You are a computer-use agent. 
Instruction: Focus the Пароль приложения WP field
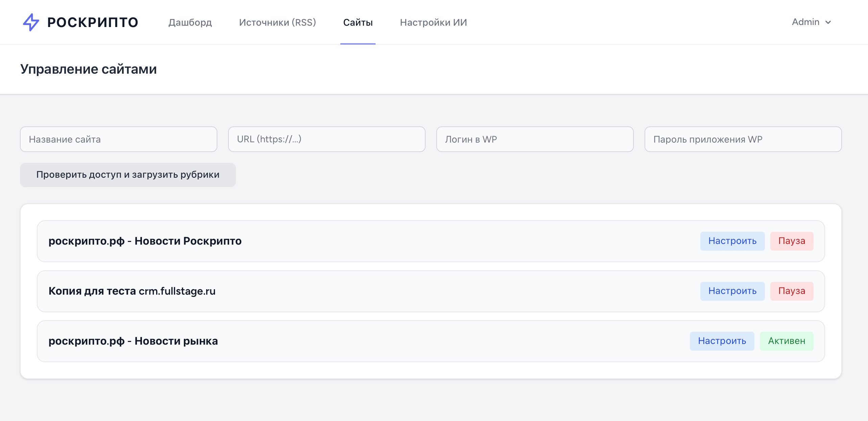[x=743, y=139]
